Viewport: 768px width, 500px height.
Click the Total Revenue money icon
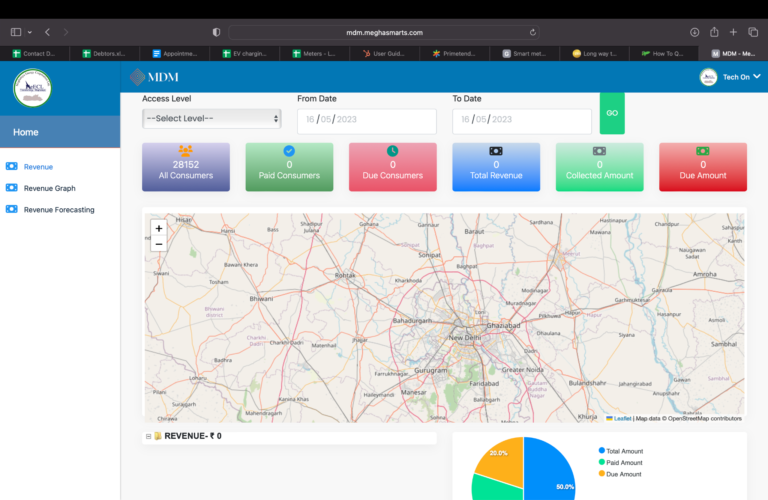coord(496,150)
